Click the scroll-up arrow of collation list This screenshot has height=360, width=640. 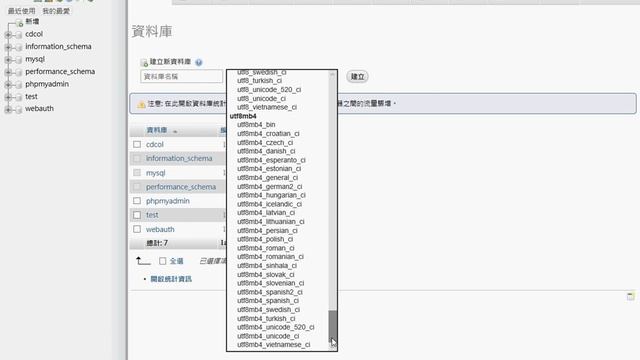[x=333, y=75]
